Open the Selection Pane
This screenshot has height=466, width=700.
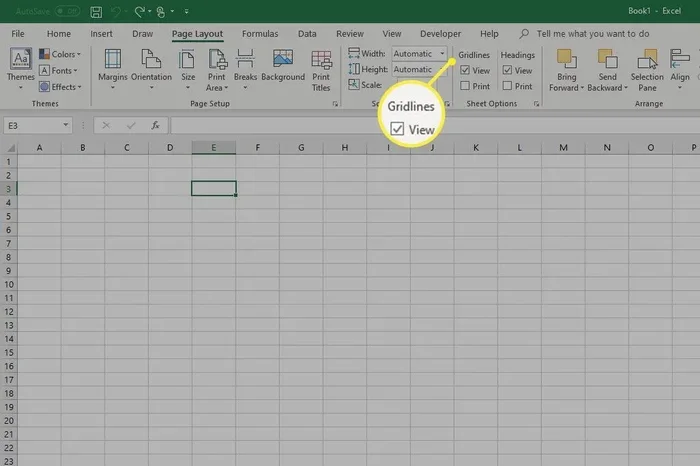[647, 71]
